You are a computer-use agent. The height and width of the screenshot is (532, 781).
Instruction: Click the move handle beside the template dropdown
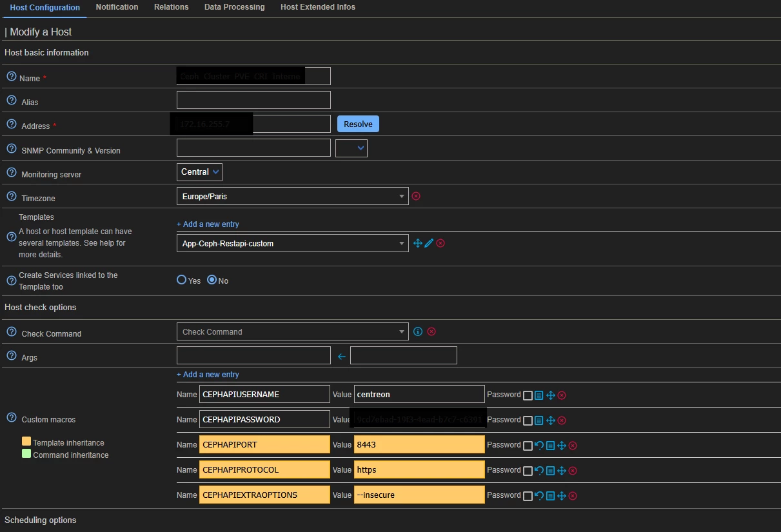[418, 243]
